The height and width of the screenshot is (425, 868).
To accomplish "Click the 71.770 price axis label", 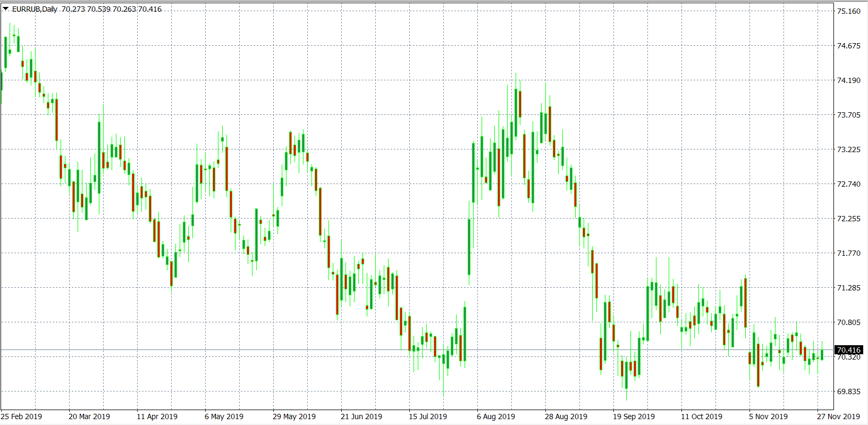I will [849, 253].
